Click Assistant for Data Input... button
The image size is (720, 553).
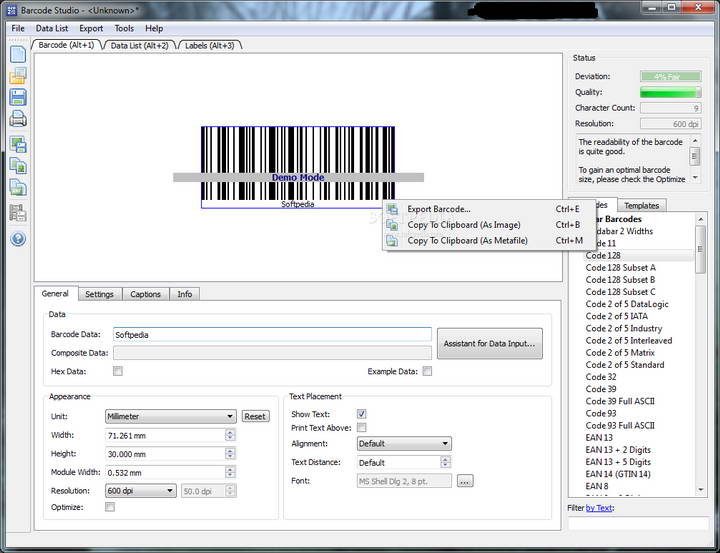(489, 344)
